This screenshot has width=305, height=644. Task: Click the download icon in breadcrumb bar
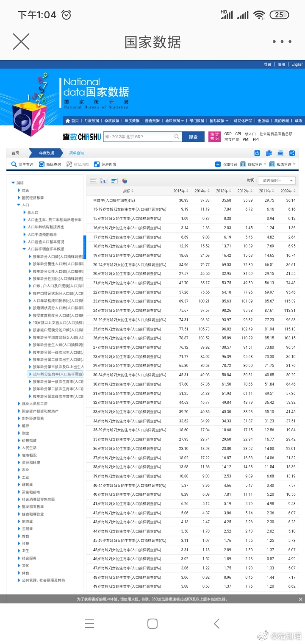[257, 153]
